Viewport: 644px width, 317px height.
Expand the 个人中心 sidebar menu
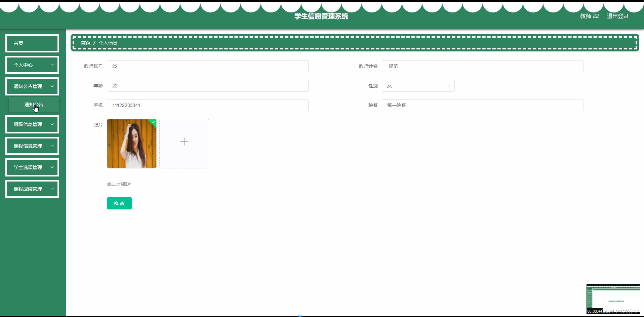[32, 65]
